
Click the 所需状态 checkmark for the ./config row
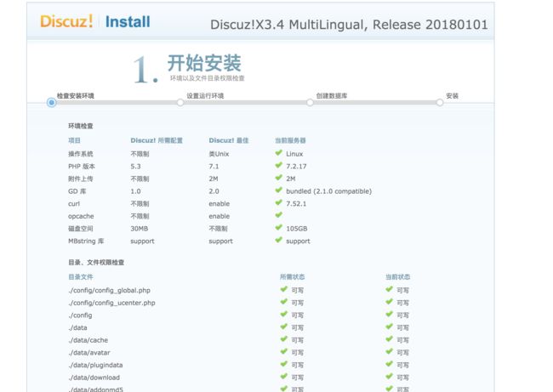pos(284,314)
